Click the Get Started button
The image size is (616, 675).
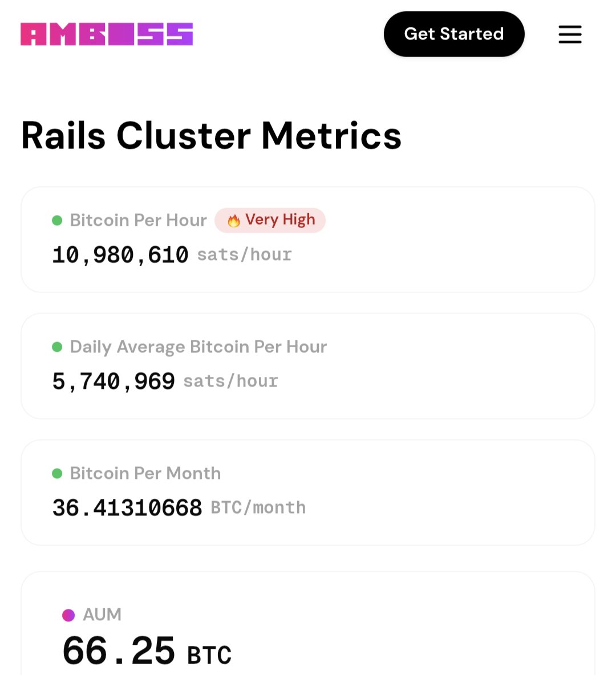point(454,34)
